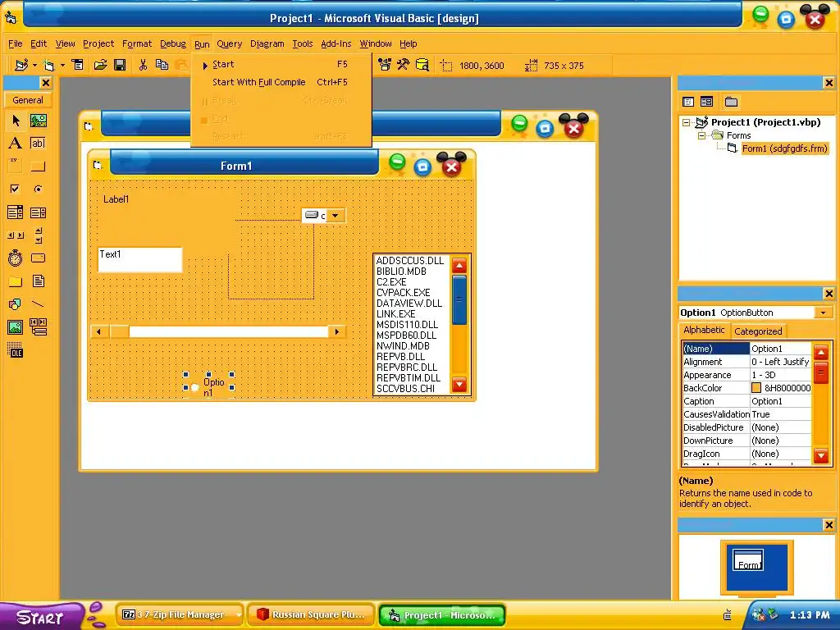Screen dimensions: 840x630
Task: Click the file list scrollbar blue thumb
Action: (459, 300)
